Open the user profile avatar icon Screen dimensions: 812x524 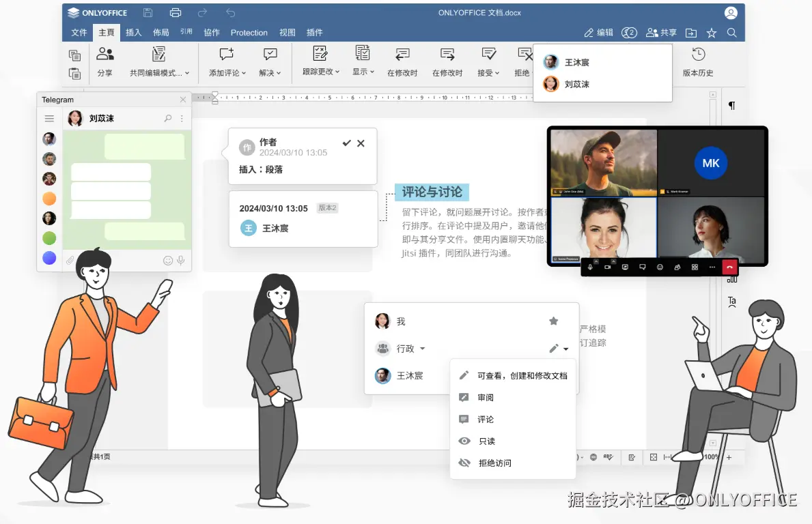(x=731, y=13)
